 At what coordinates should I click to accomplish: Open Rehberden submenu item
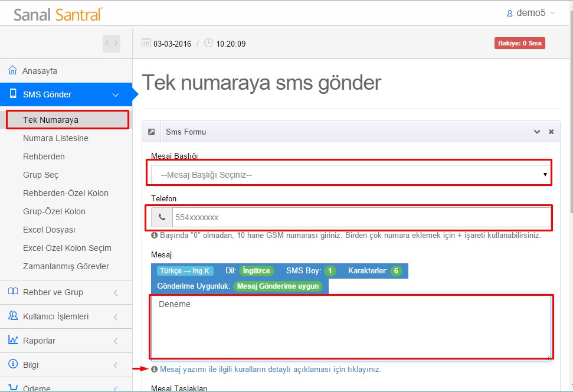pos(44,156)
